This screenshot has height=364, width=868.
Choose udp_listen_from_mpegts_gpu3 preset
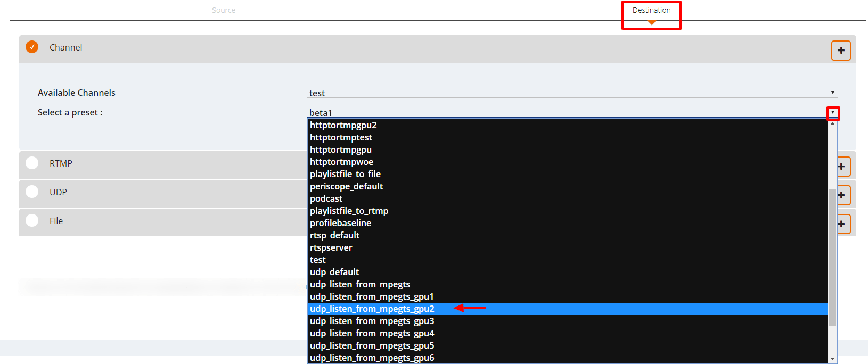568,321
